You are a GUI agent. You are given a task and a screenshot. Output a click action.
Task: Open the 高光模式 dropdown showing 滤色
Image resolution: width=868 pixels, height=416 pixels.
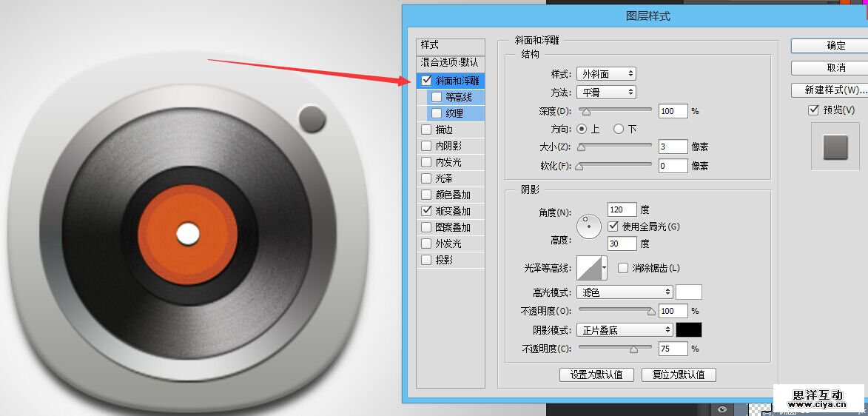tap(625, 292)
